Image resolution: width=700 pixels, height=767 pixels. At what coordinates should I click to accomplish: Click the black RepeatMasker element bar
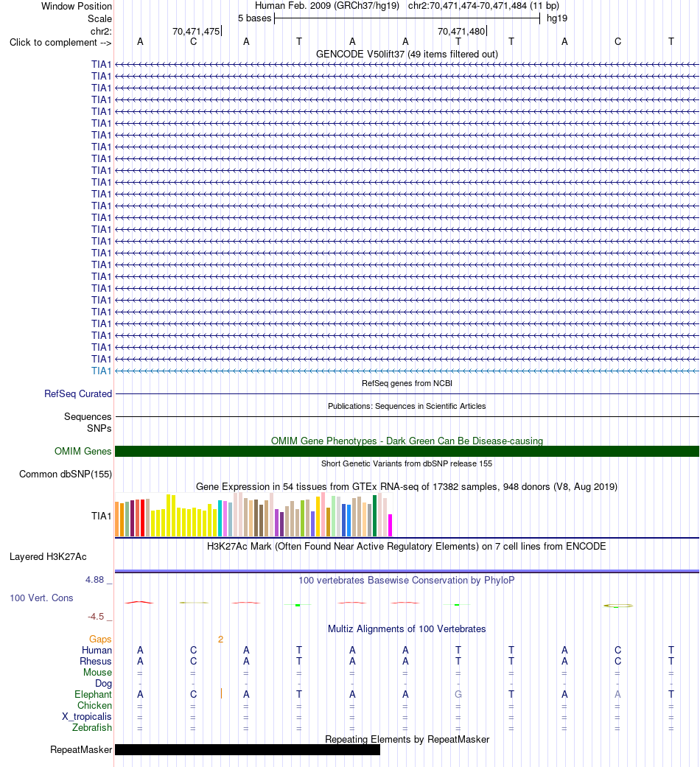(248, 750)
